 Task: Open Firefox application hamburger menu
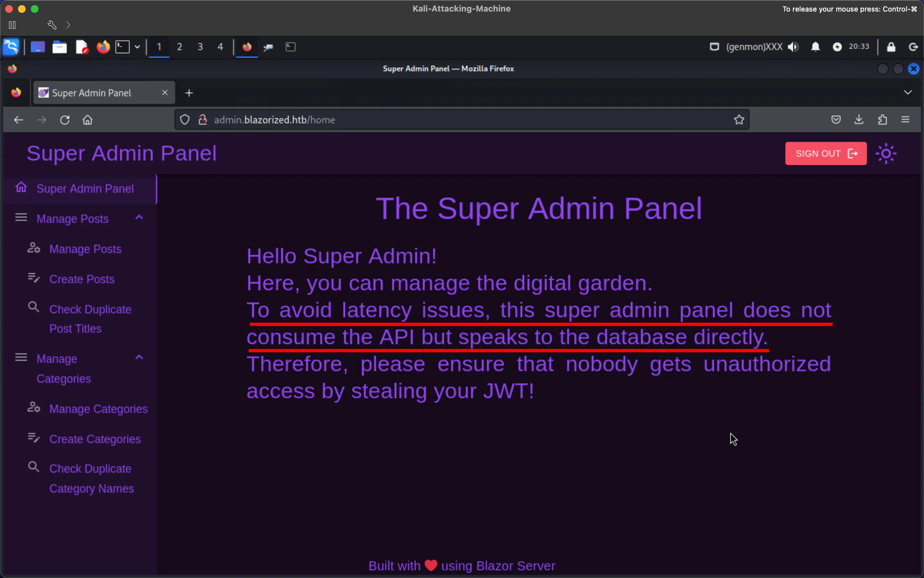905,120
